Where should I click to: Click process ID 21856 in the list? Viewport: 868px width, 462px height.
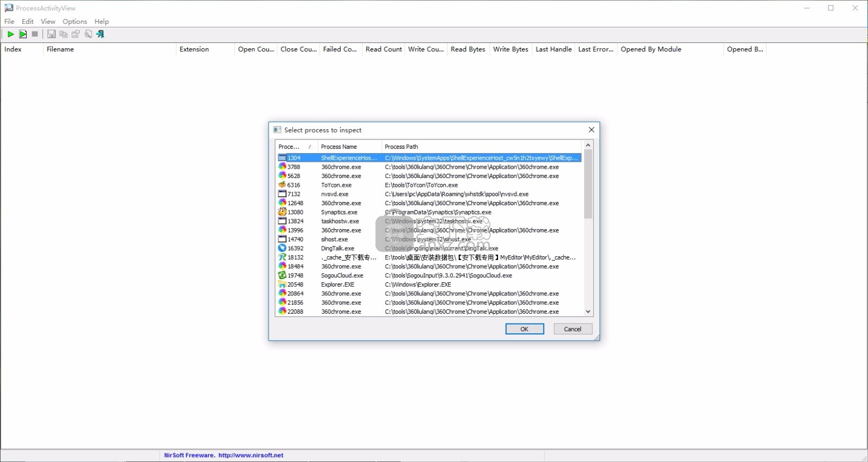click(x=295, y=302)
